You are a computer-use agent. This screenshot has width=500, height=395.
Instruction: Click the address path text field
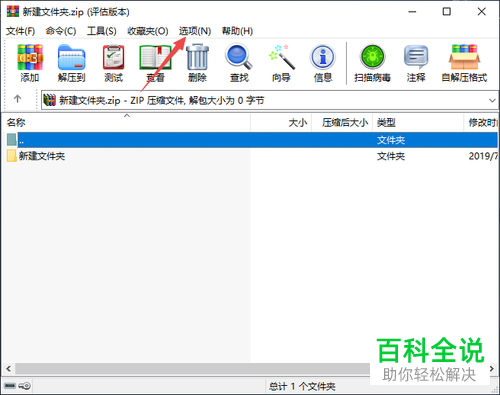(269, 100)
